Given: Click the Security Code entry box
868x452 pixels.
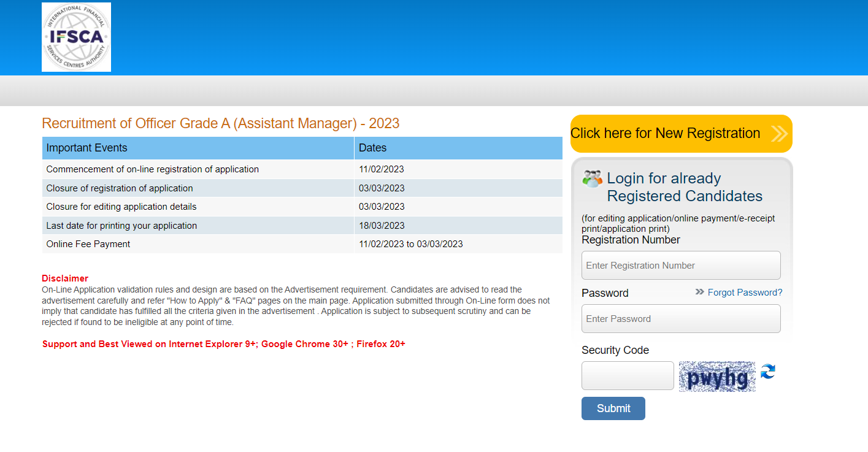Looking at the screenshot, I should click(628, 375).
